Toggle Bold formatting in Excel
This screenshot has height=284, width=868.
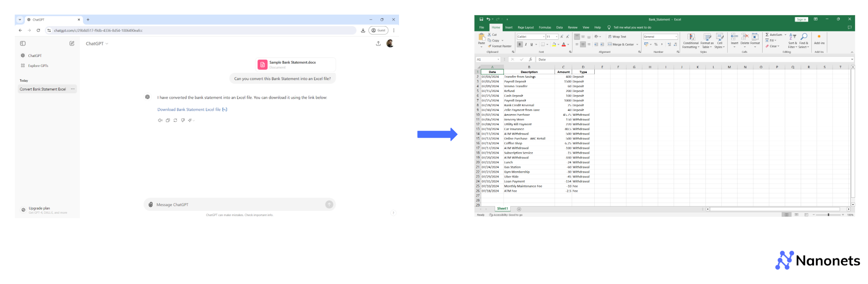click(520, 44)
